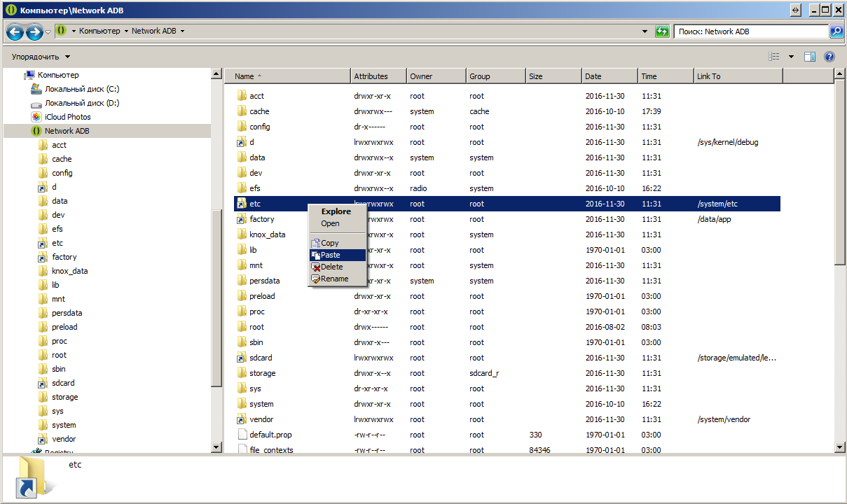Open the Упорядочить dropdown menu
847x504 pixels.
coord(41,57)
